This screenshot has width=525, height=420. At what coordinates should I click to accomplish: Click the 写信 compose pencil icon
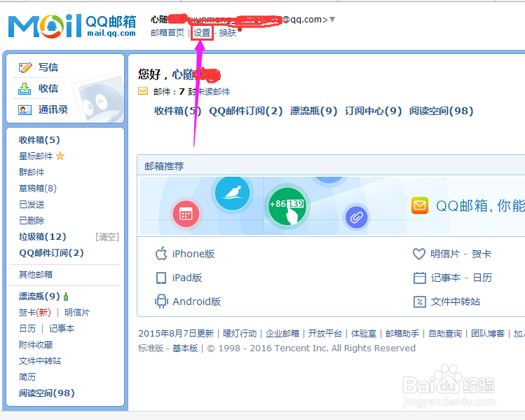coord(25,67)
